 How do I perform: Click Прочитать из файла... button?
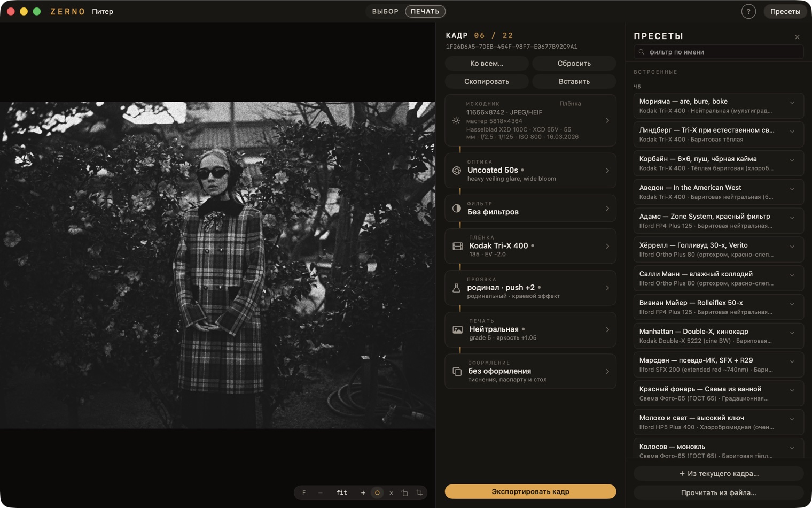pyautogui.click(x=719, y=492)
